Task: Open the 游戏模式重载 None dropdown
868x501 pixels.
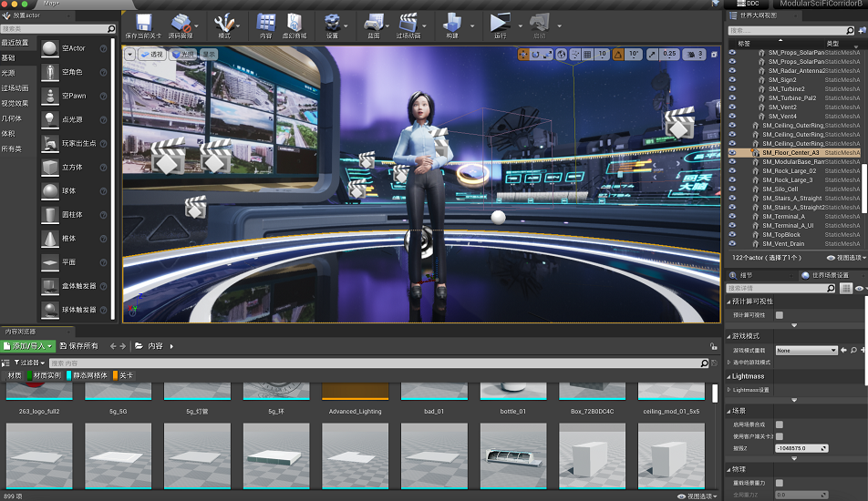Action: coord(806,350)
